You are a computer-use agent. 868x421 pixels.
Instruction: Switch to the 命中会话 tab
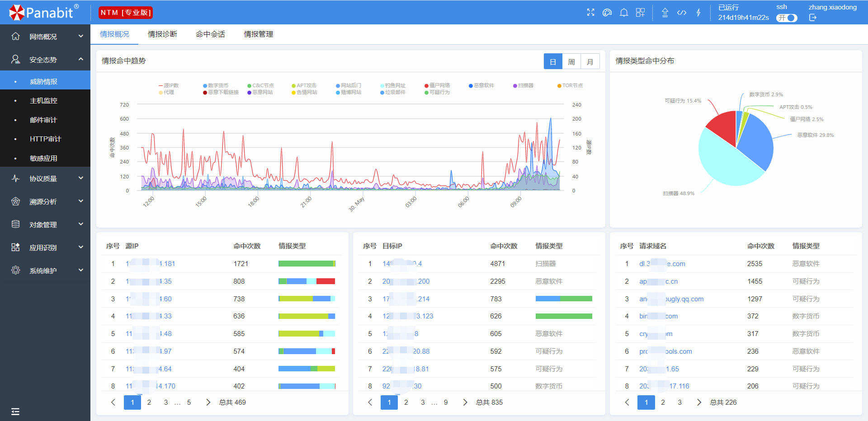point(210,34)
